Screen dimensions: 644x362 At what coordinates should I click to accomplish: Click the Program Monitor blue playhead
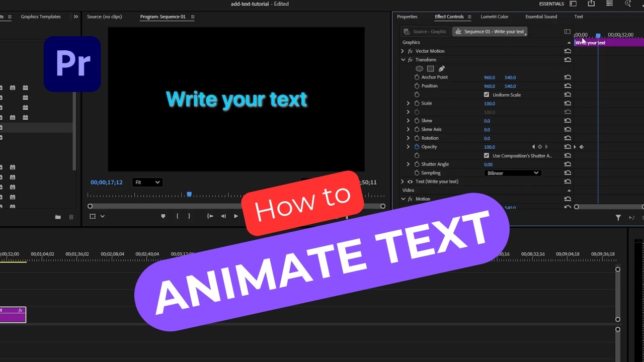pyautogui.click(x=189, y=194)
